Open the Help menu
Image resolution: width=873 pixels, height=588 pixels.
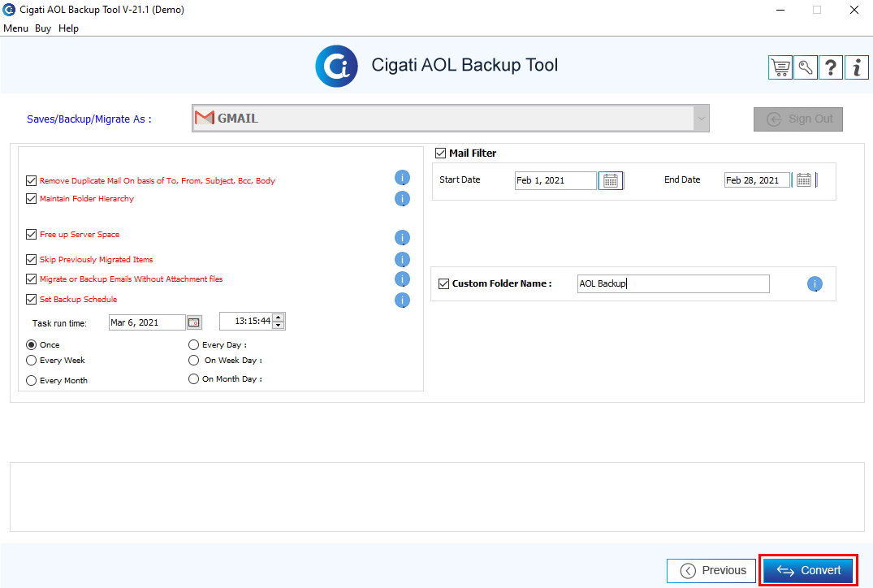[x=68, y=28]
